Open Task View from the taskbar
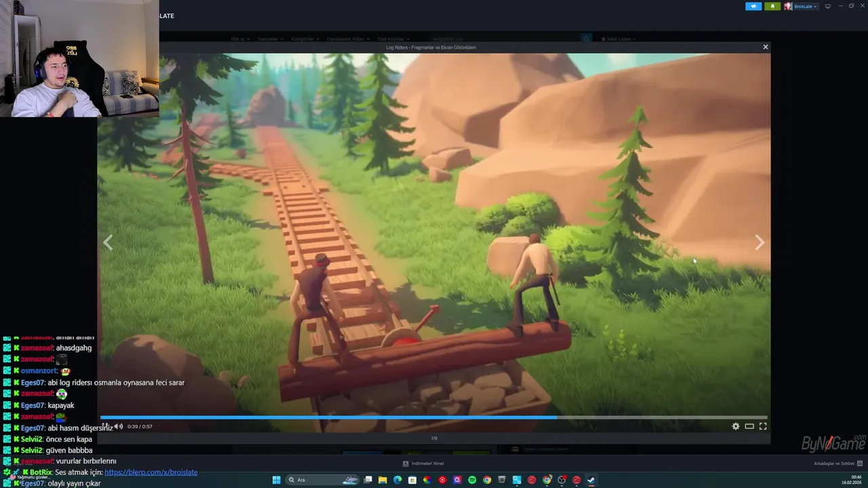 point(368,480)
